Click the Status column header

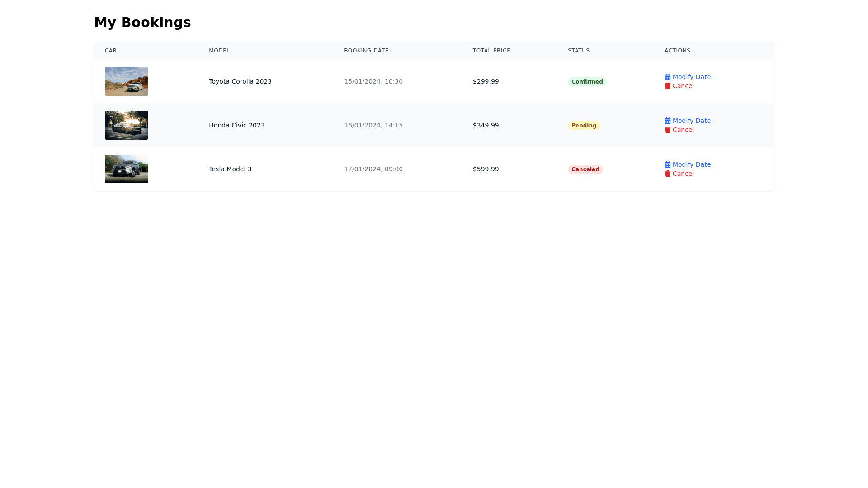point(579,51)
